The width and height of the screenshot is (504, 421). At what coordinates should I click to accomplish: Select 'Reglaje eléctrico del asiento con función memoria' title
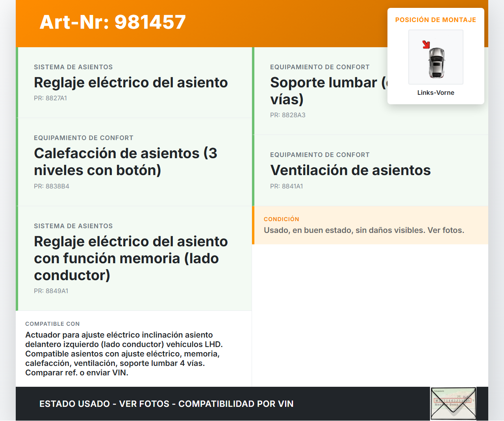131,259
